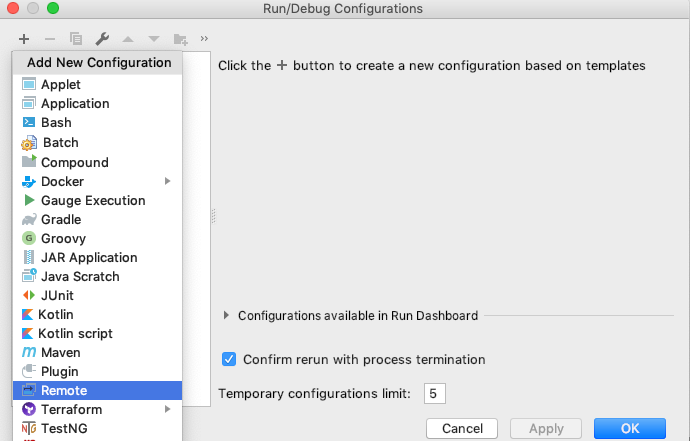The image size is (690, 441).
Task: Click the green window zoom button
Action: (x=53, y=8)
